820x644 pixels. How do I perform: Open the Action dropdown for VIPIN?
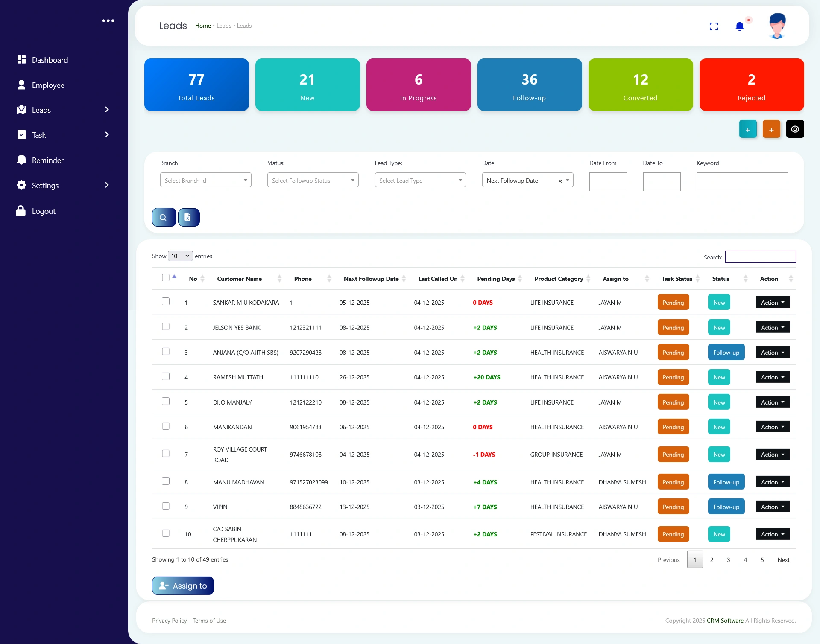tap(772, 507)
